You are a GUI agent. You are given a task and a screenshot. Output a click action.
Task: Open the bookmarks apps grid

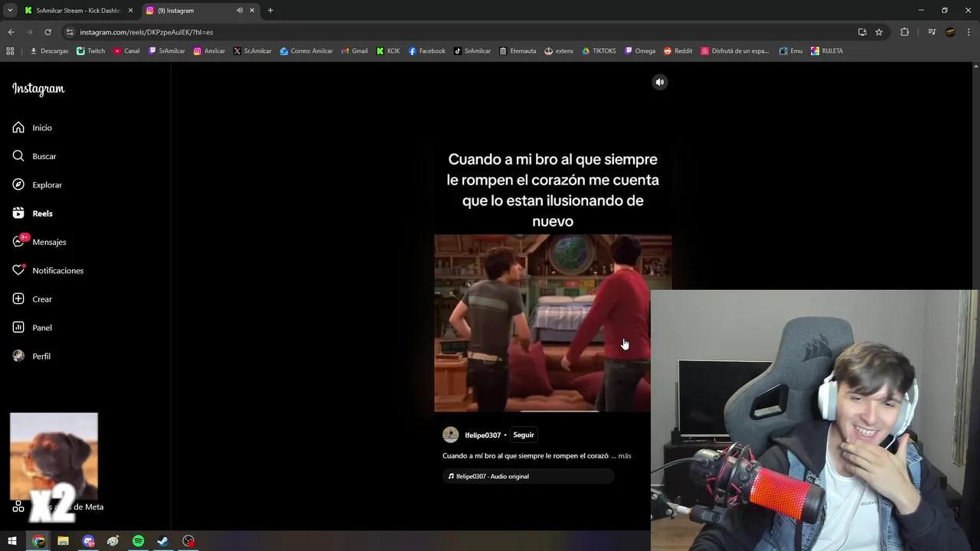pos(10,51)
